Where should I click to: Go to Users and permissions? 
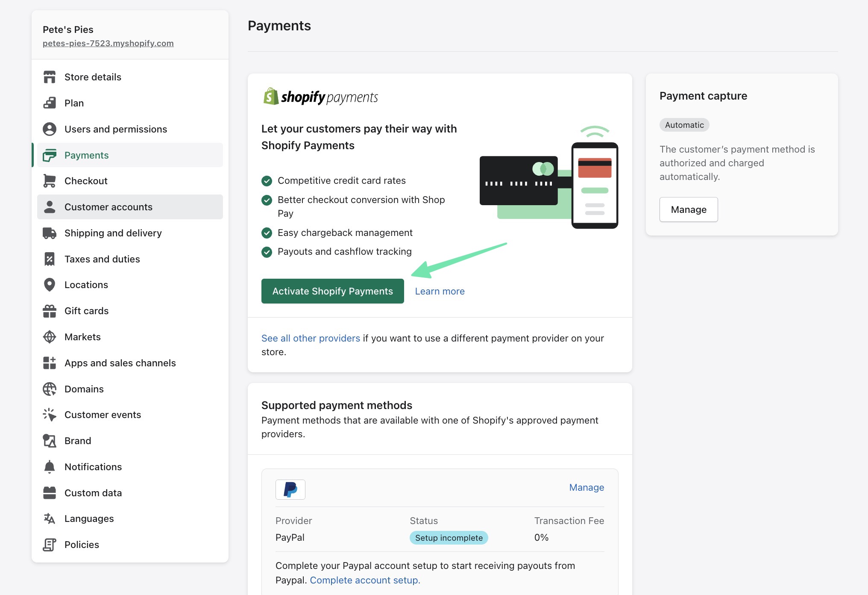(115, 129)
